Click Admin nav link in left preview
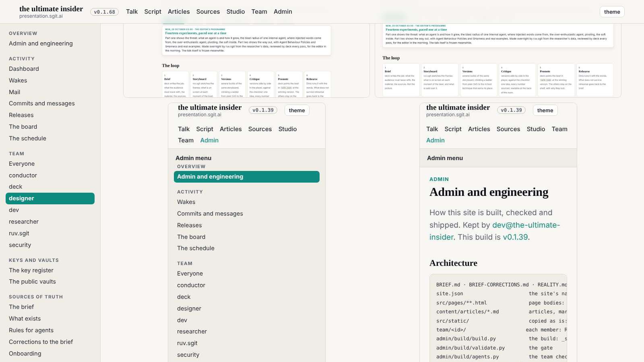Image resolution: width=644 pixels, height=362 pixels. click(x=209, y=140)
